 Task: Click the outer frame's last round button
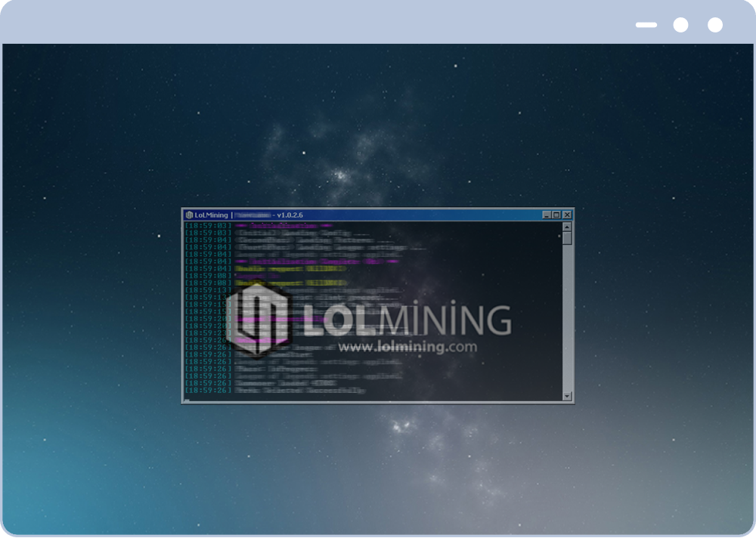click(x=715, y=25)
